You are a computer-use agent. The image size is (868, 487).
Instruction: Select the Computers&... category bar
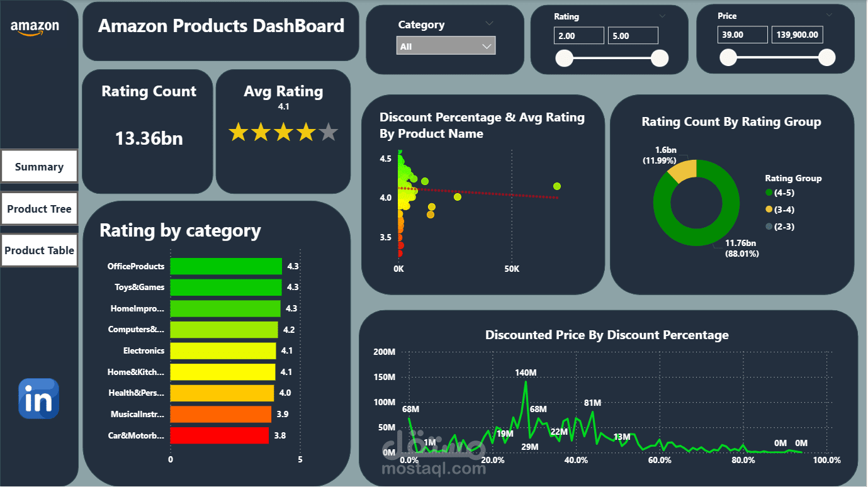coord(224,330)
